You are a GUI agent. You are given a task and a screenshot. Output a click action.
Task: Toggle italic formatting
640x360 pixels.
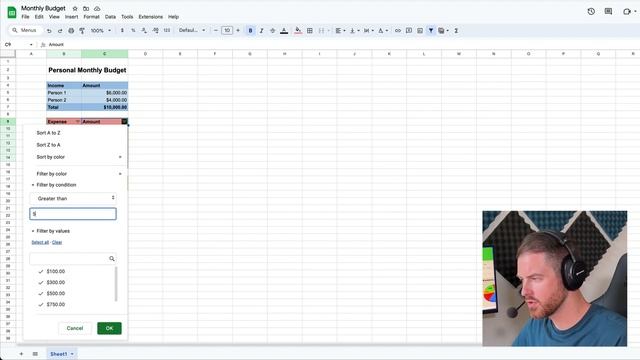[x=261, y=31]
